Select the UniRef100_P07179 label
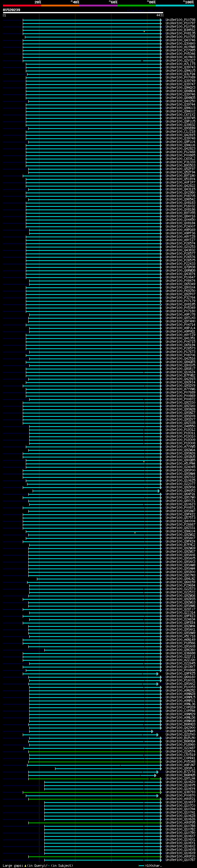 (180, 301)
